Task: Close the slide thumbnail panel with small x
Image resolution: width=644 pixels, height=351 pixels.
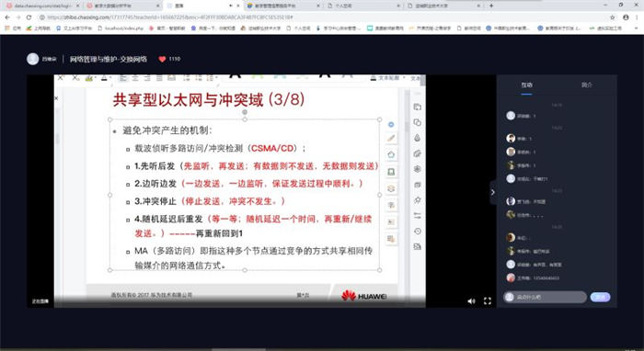Action: [x=56, y=98]
